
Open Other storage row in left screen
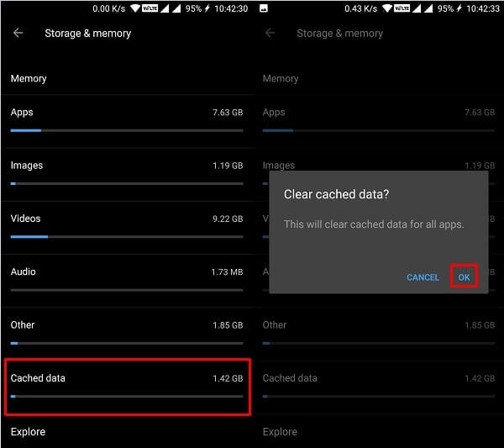coord(127,334)
